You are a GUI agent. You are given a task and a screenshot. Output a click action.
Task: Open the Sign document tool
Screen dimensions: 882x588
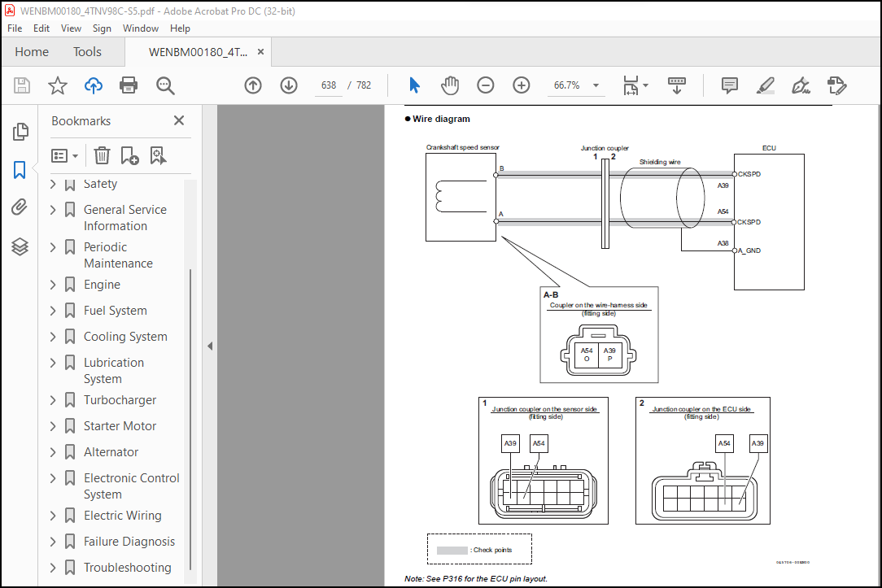coord(801,85)
